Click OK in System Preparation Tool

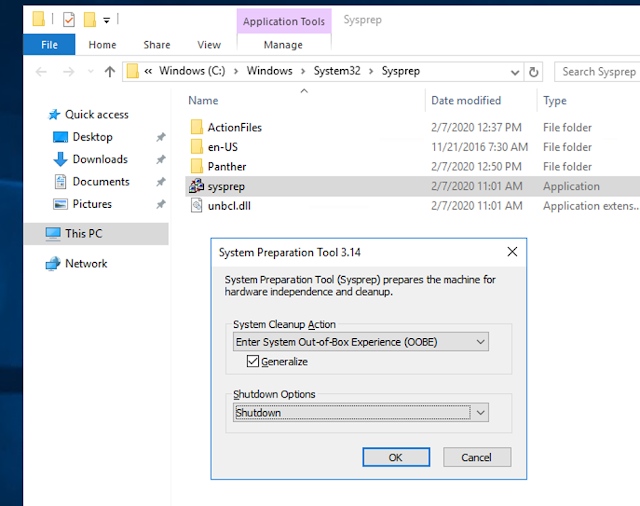(396, 457)
